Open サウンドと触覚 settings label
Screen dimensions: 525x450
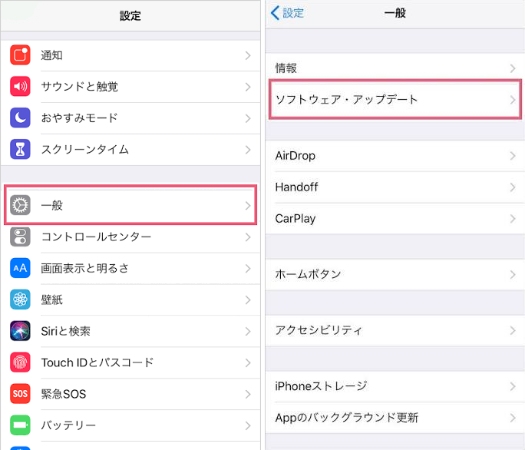pos(79,87)
